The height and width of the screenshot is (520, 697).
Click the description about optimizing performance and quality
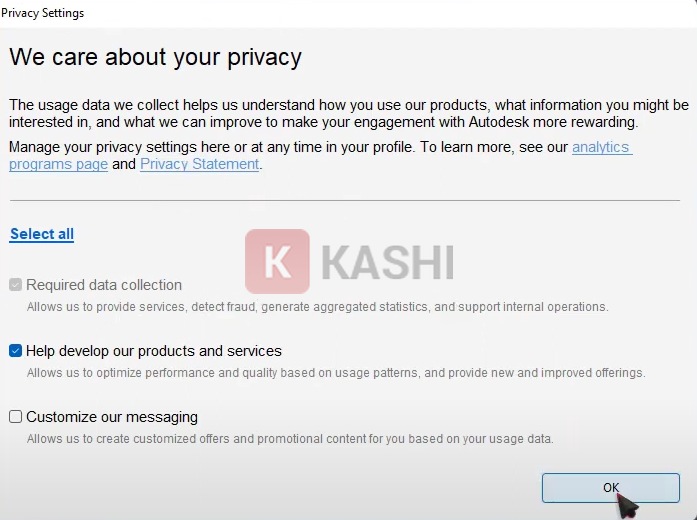(335, 373)
